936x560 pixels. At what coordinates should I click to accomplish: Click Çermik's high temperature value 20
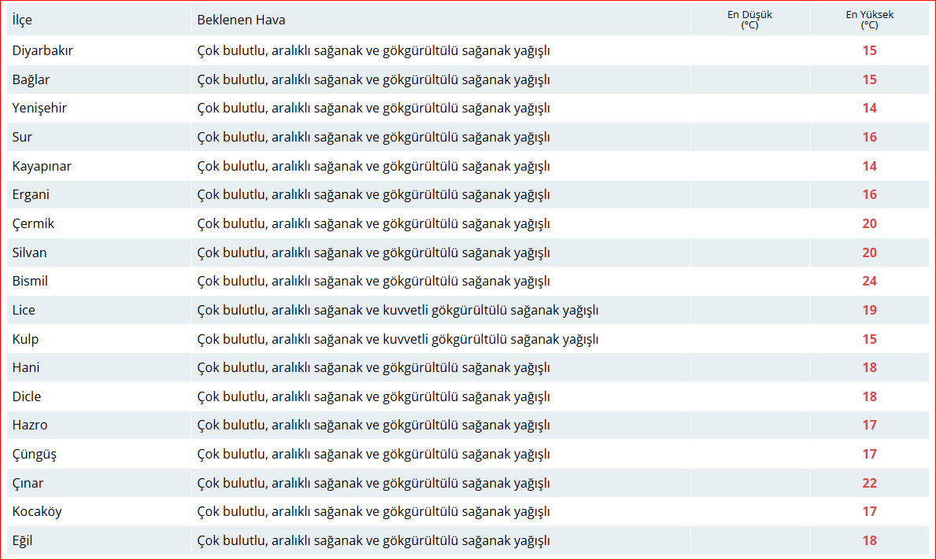[869, 224]
